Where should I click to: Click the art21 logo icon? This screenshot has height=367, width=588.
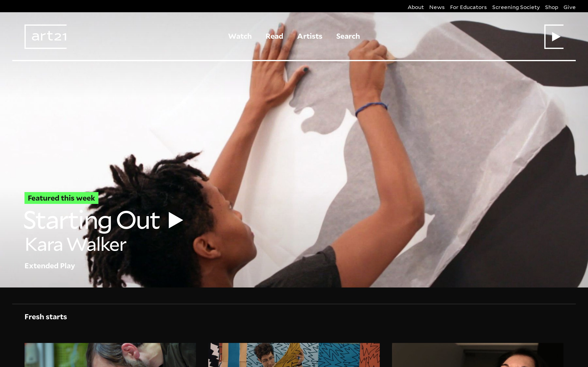pyautogui.click(x=46, y=37)
